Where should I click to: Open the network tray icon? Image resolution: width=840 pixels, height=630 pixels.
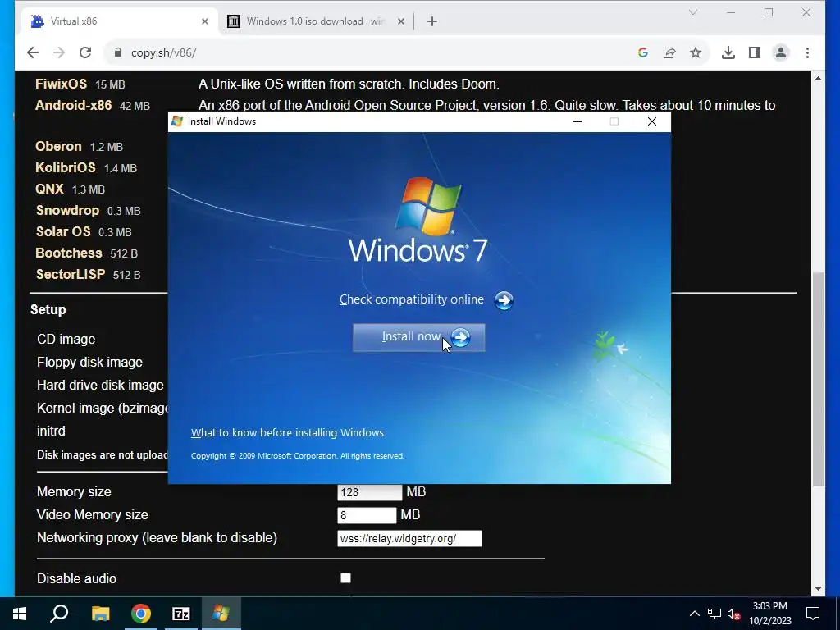714,614
